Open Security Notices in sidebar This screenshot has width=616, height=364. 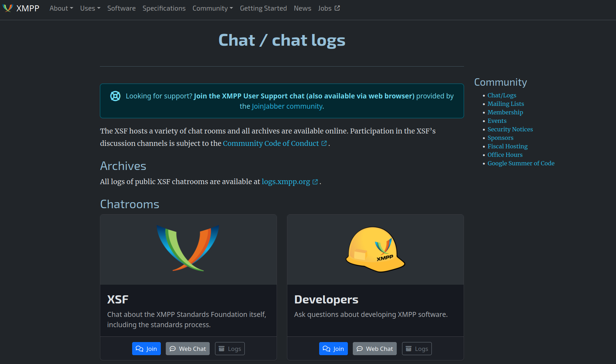coord(510,129)
